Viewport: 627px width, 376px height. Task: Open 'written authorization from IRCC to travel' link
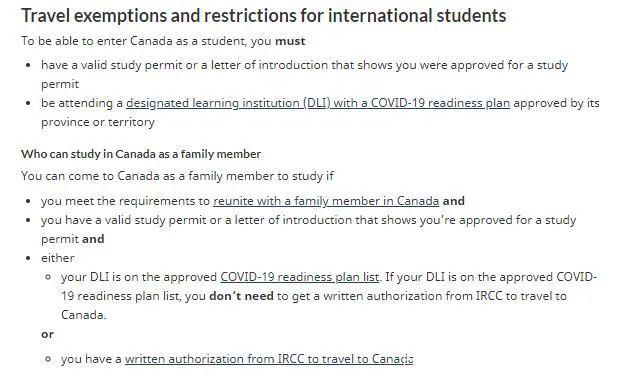(x=269, y=359)
